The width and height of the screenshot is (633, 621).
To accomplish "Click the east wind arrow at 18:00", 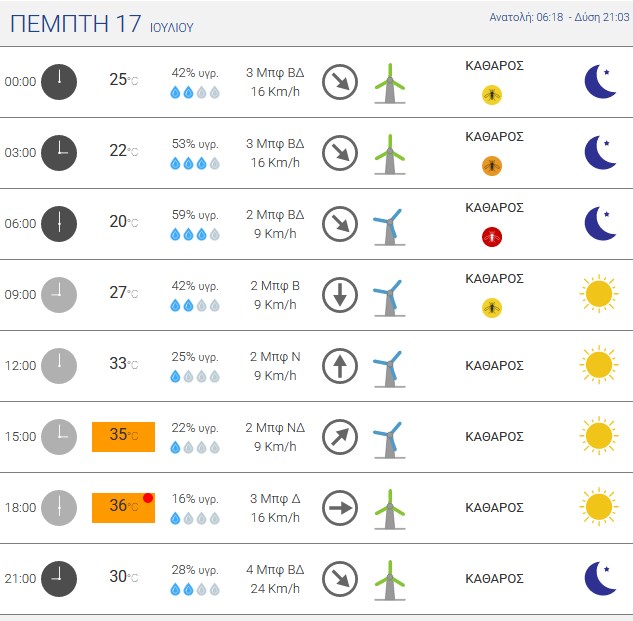I will 340,508.
